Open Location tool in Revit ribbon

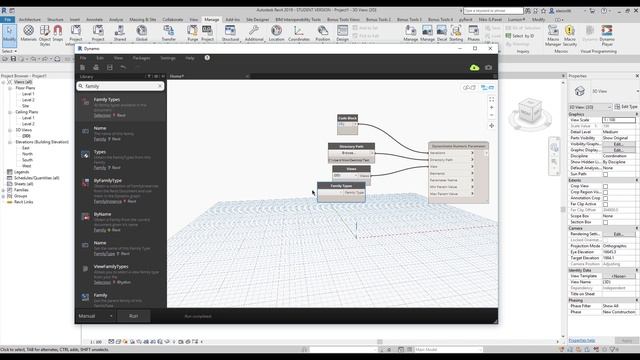click(x=276, y=33)
